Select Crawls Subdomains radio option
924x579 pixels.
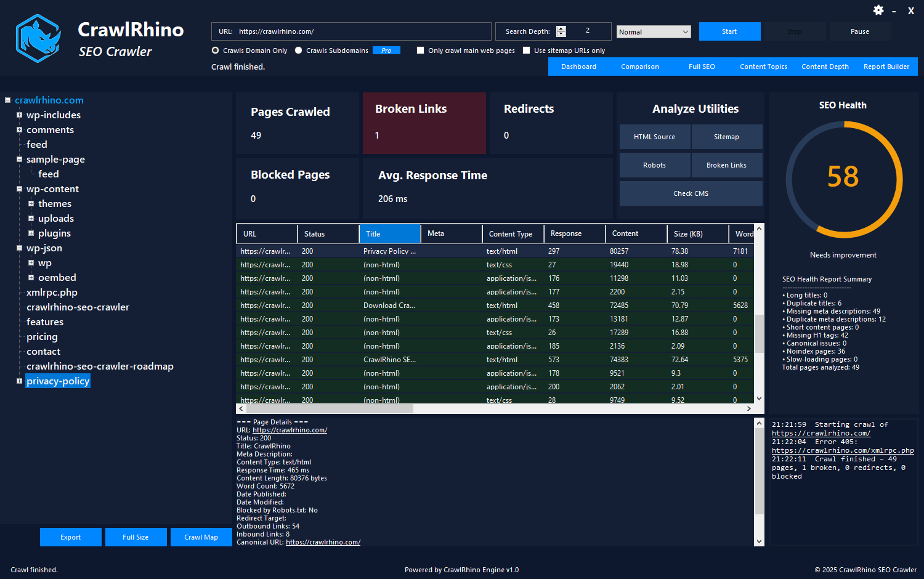299,51
